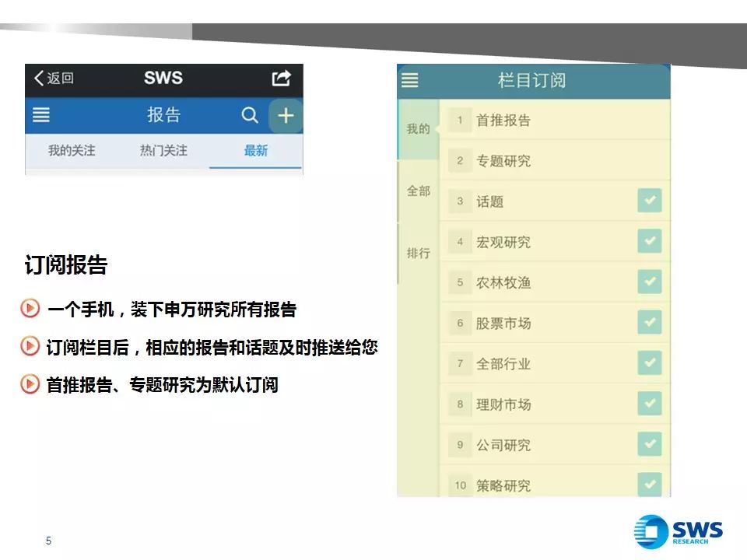Toggle the 话题 subscription checkbox
This screenshot has height=560, width=747.
[x=650, y=200]
